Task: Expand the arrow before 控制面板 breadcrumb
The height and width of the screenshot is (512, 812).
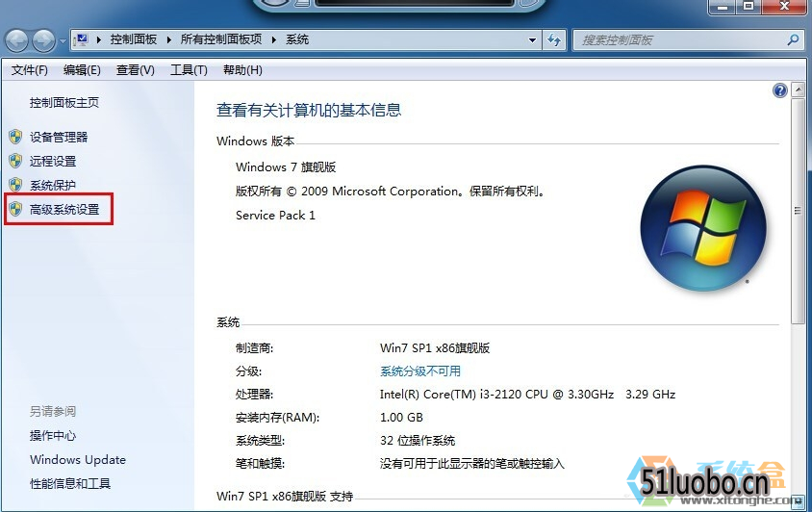Action: click(x=98, y=39)
